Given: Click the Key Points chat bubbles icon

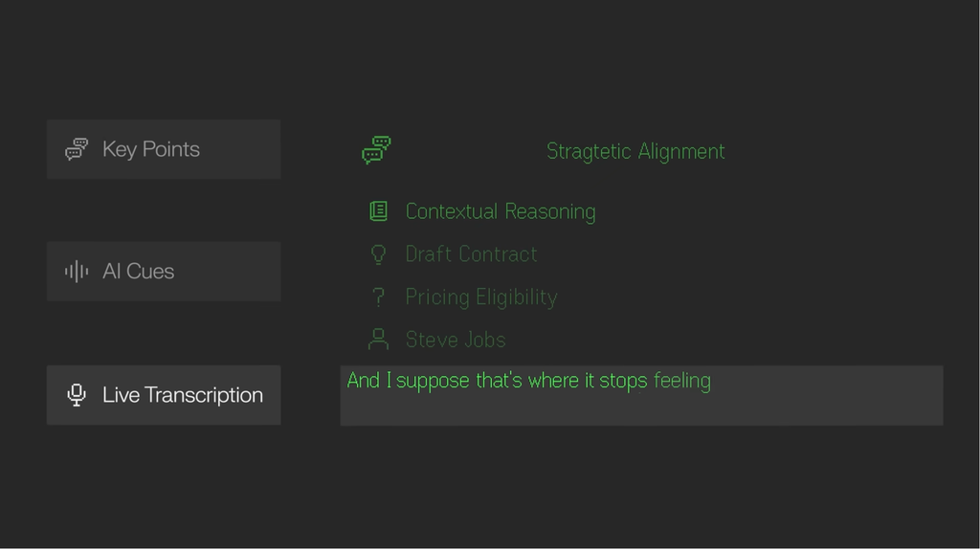Looking at the screenshot, I should 77,149.
